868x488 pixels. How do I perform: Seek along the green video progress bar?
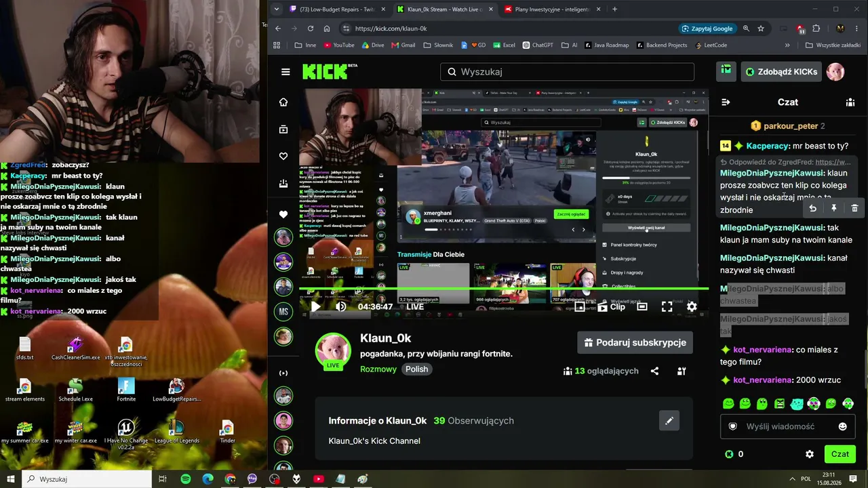[x=504, y=289]
